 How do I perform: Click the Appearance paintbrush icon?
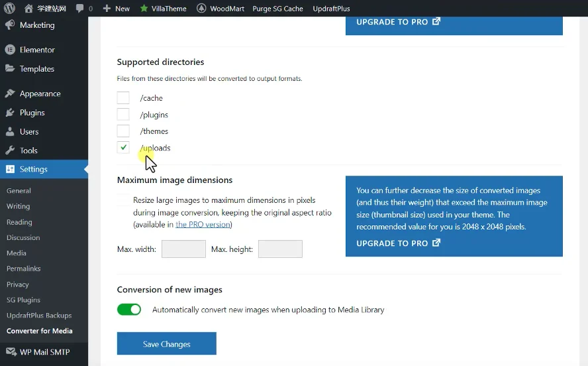point(10,93)
